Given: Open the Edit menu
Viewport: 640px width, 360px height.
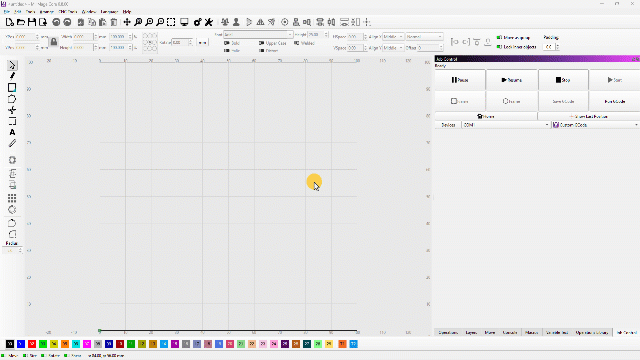Looking at the screenshot, I should point(18,12).
